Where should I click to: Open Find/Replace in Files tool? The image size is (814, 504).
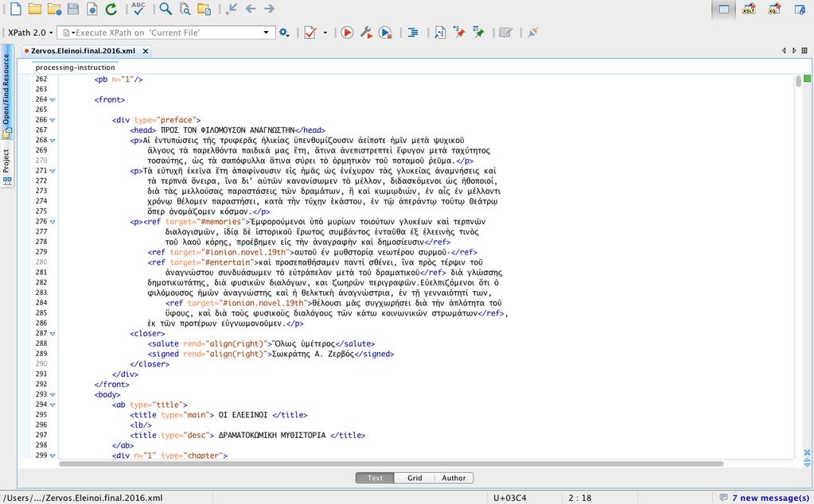pos(185,8)
